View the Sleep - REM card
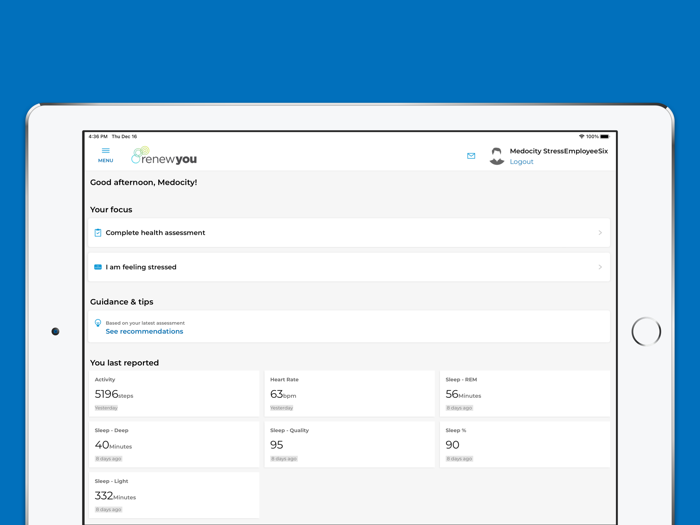This screenshot has height=525, width=700. coord(524,393)
